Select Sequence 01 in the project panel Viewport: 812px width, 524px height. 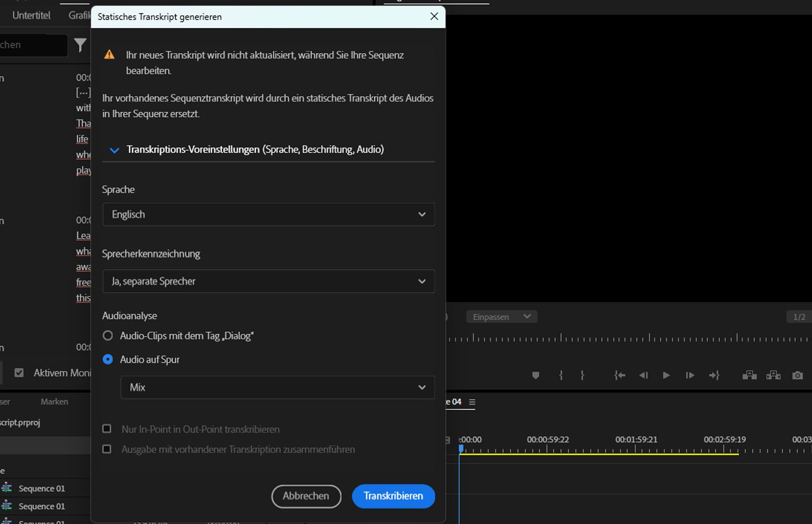[42, 488]
